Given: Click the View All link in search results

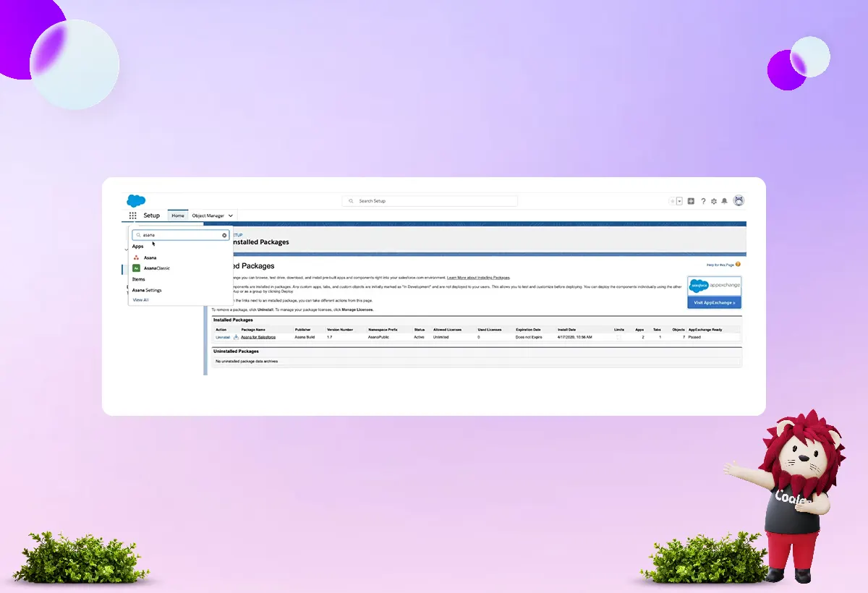Looking at the screenshot, I should 140,299.
